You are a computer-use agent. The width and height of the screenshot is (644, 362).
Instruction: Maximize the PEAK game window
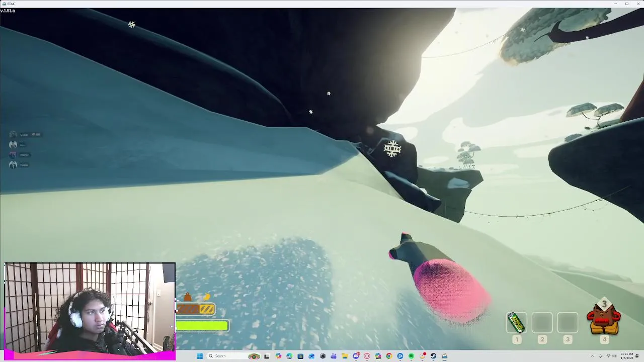(627, 4)
